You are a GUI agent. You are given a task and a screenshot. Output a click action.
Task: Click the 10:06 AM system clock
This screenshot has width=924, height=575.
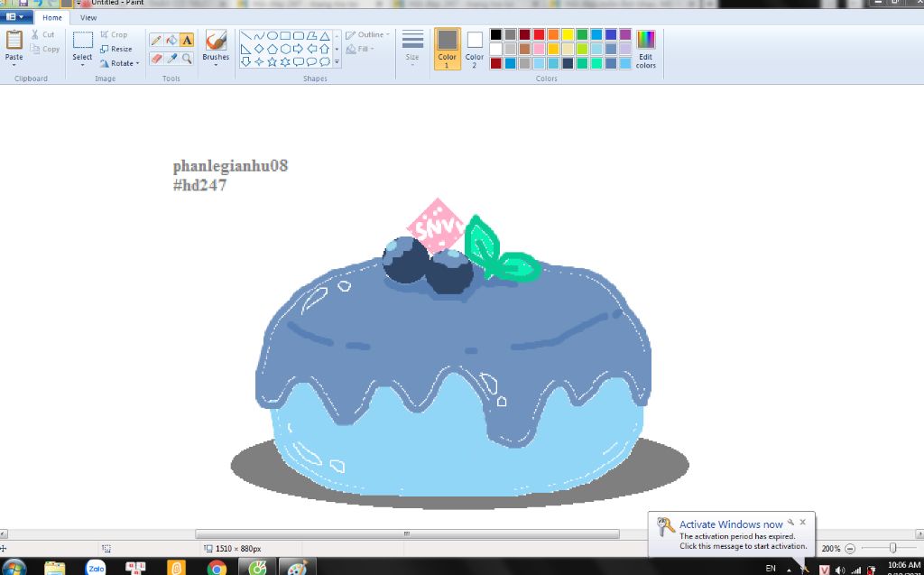[904, 565]
